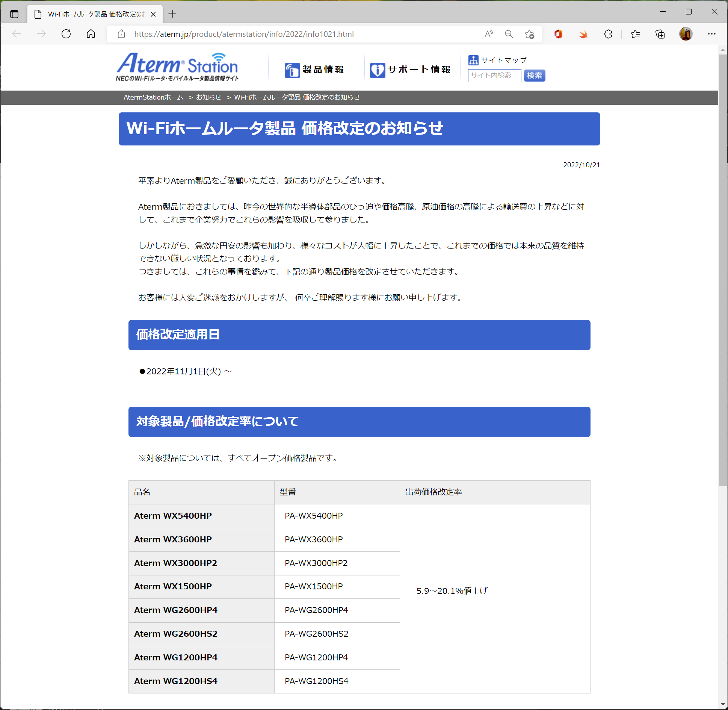Click the Aterm WX3000HP2 table cell

(x=201, y=563)
